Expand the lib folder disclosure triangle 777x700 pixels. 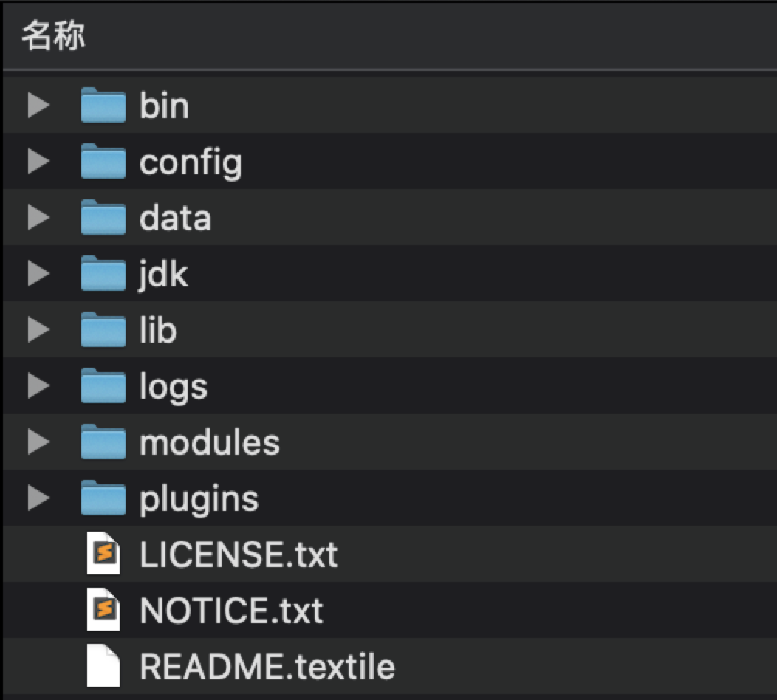pos(38,330)
